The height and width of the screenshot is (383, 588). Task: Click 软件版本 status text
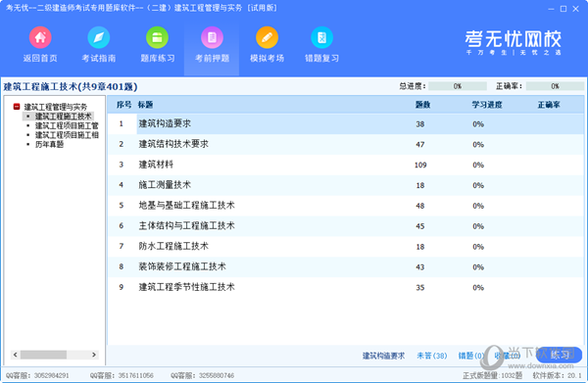pyautogui.click(x=557, y=375)
